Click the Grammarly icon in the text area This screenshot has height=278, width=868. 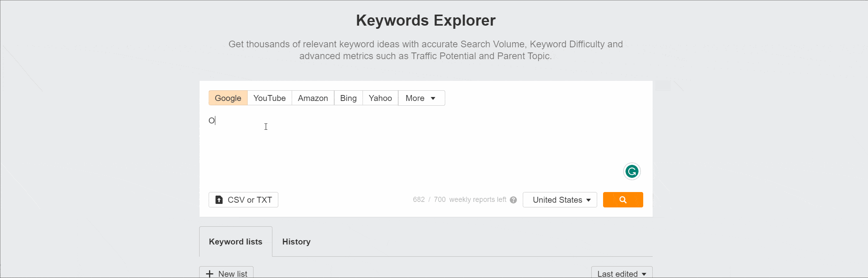click(x=632, y=172)
